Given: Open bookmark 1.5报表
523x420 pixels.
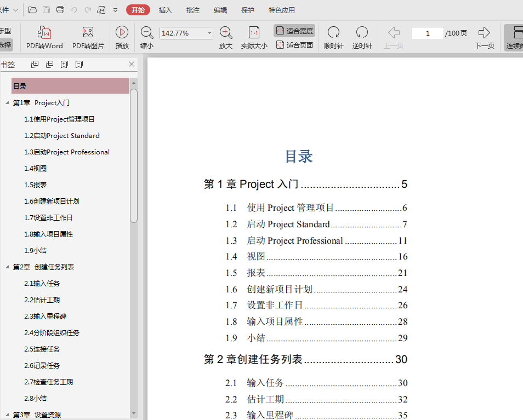Looking at the screenshot, I should (x=35, y=185).
